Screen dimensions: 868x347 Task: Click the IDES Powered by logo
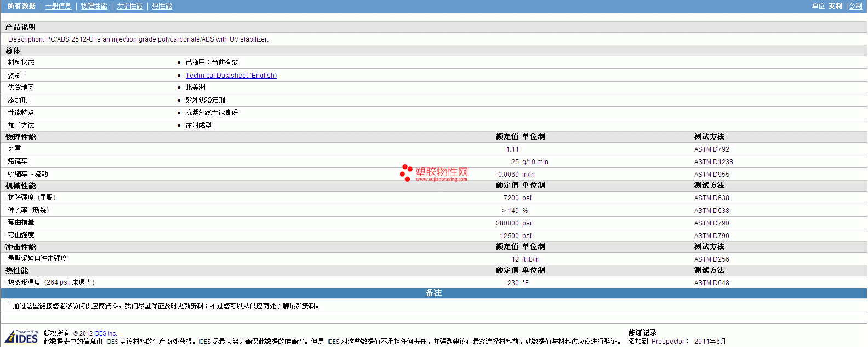coord(22,337)
